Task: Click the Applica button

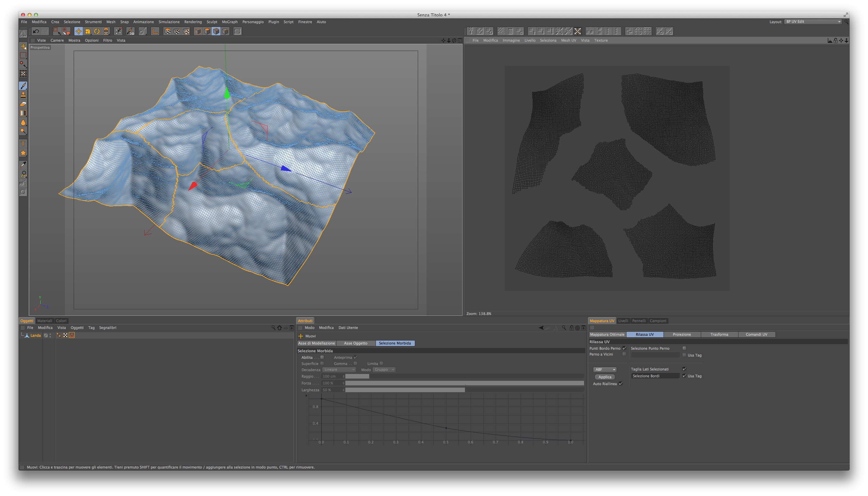Action: click(x=605, y=377)
